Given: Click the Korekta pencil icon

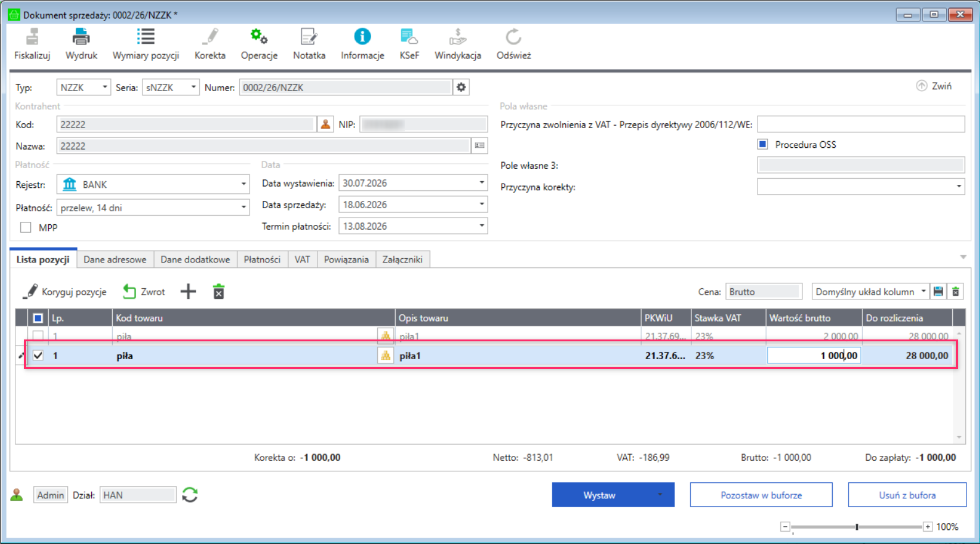Looking at the screenshot, I should (210, 37).
